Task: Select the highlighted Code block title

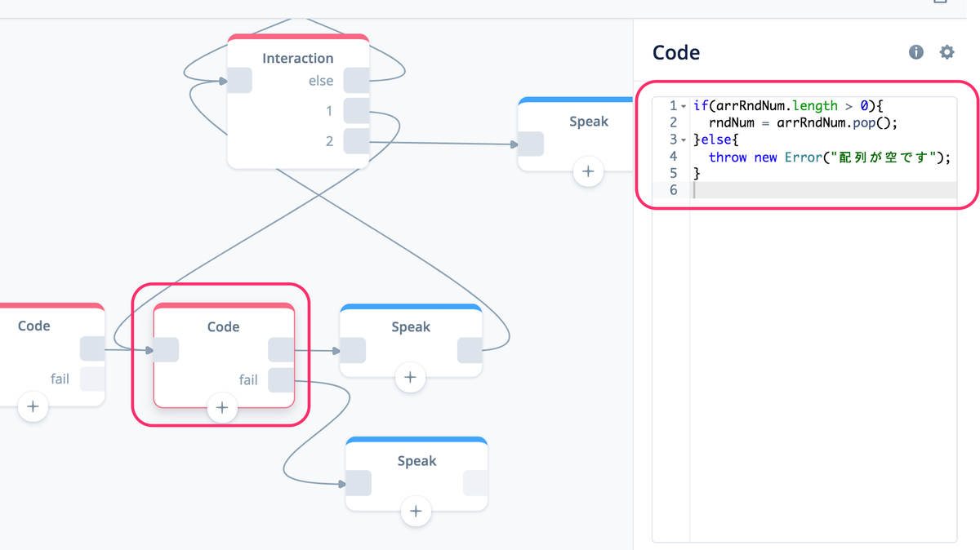Action: click(223, 326)
